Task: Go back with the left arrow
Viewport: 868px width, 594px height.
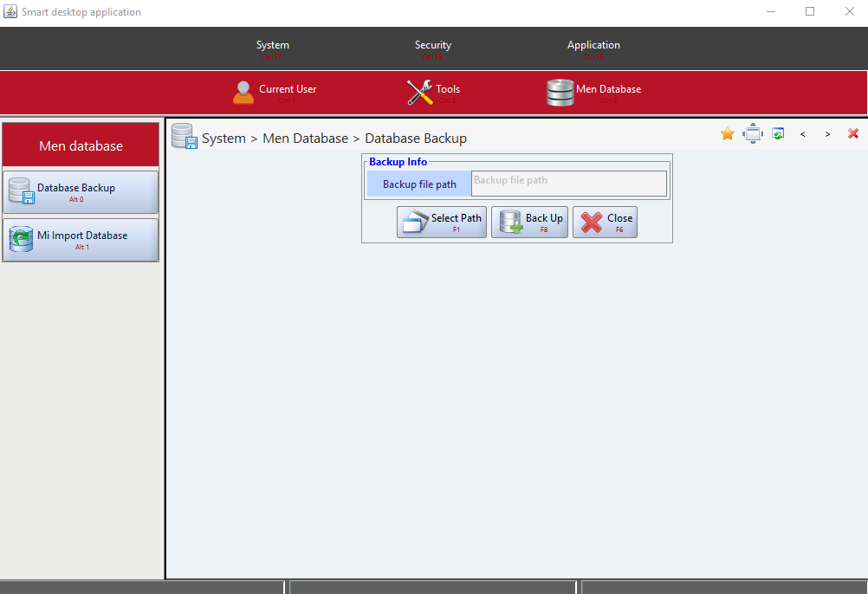Action: [803, 134]
